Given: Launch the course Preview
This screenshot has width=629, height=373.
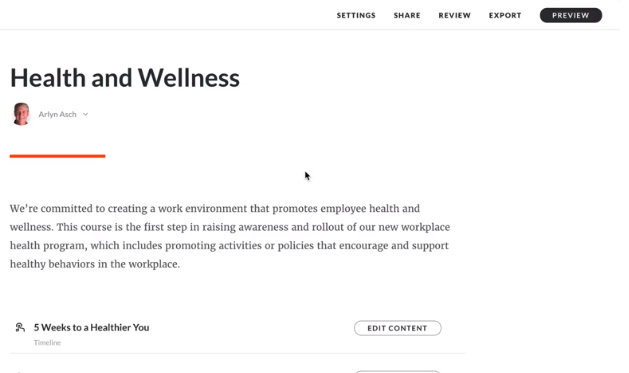Looking at the screenshot, I should click(x=570, y=15).
